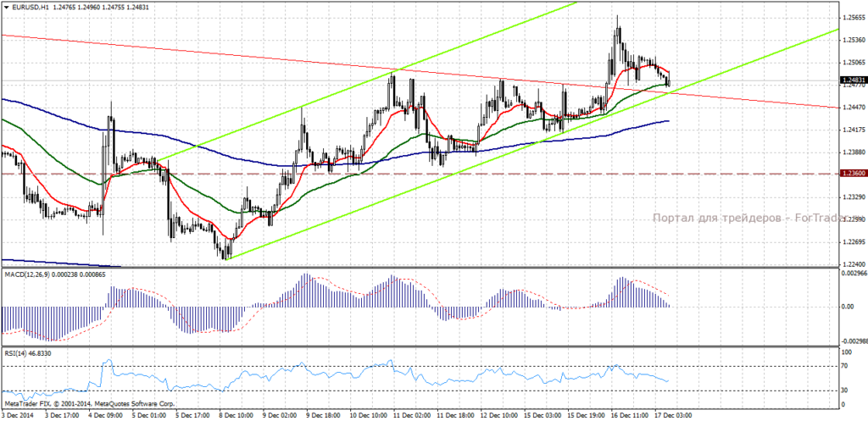This screenshot has height=421, width=868.
Task: Click the RSI 30 level scale label
Action: pyautogui.click(x=845, y=390)
